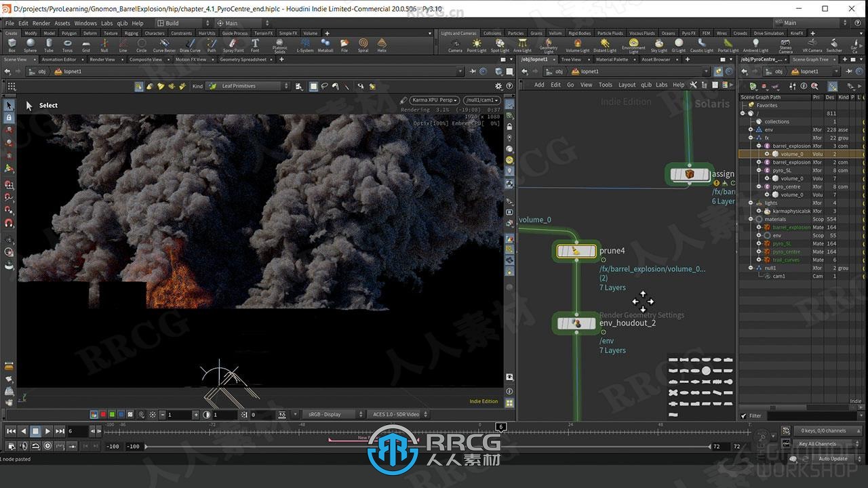Add a Spot Light from the shelf
The image size is (868, 488).
pyautogui.click(x=500, y=45)
